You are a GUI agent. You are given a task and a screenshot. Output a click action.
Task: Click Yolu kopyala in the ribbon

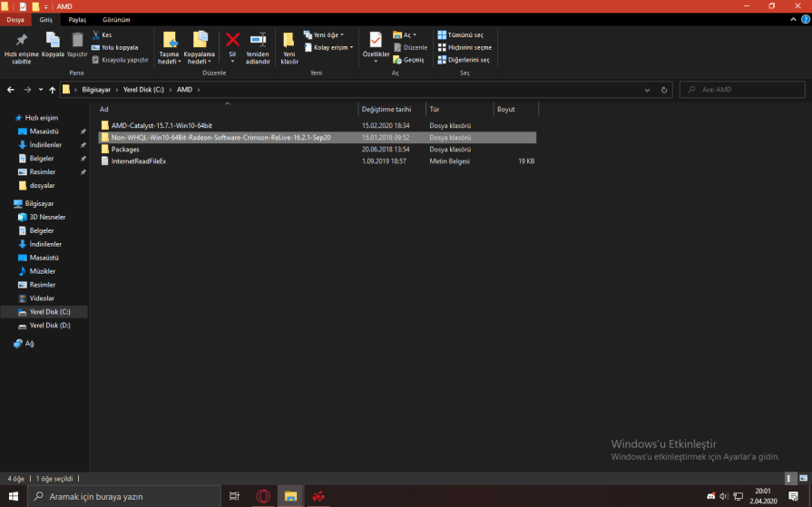pyautogui.click(x=115, y=48)
